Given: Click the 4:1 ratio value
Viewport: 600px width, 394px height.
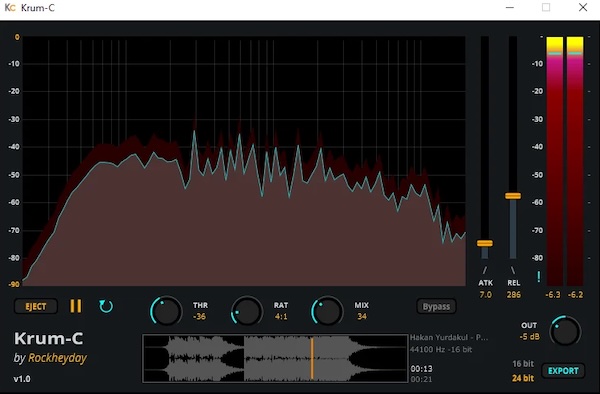Looking at the screenshot, I should click(x=281, y=316).
